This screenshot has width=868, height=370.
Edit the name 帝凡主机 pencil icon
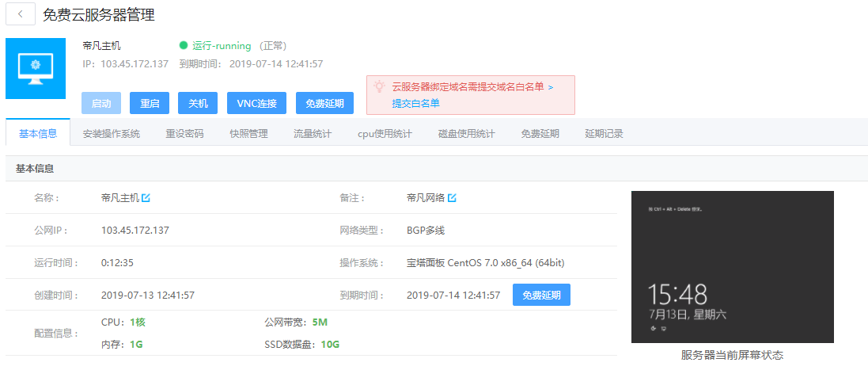(146, 198)
